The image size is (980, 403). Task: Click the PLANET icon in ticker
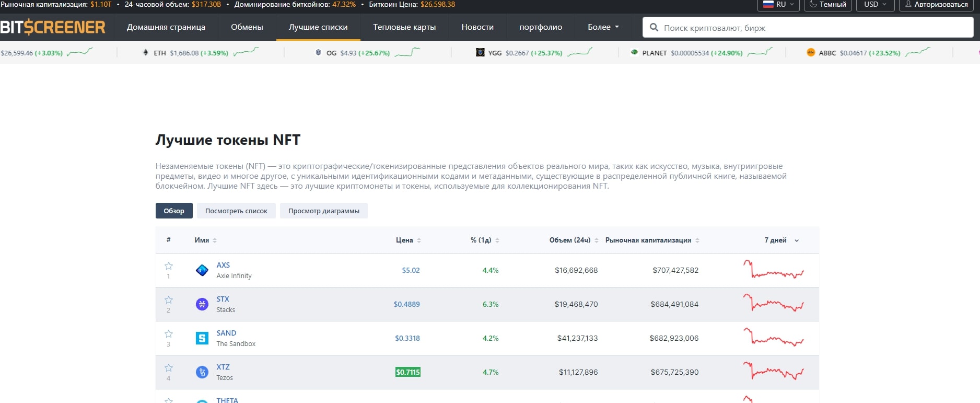click(634, 53)
